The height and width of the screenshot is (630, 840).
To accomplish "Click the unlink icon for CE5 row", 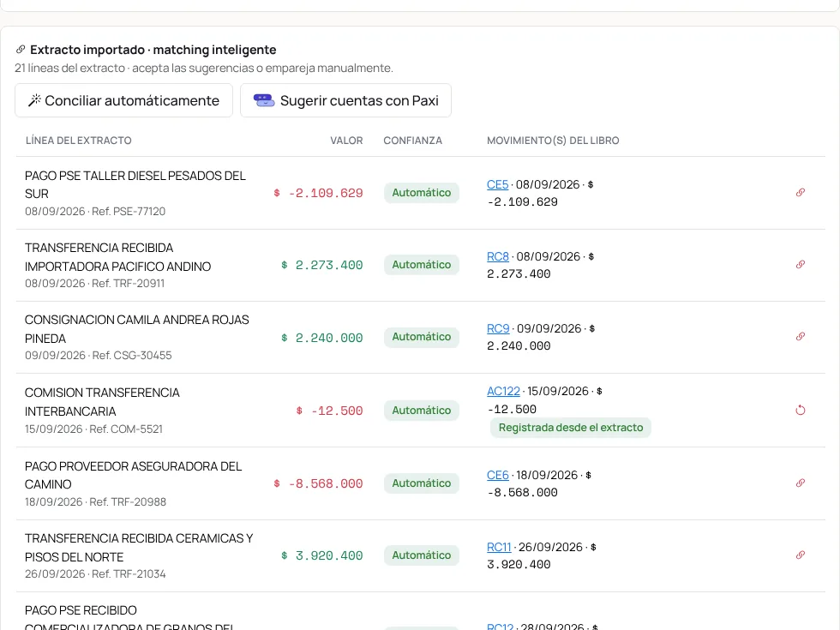I will click(801, 192).
